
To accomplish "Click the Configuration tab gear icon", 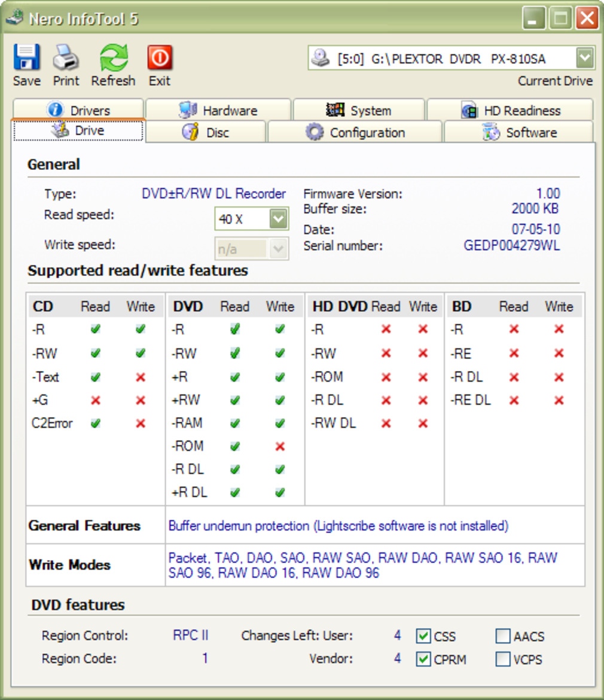I will point(314,132).
